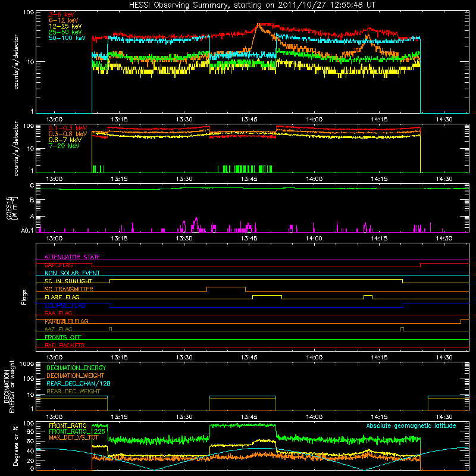Screen dimensions: 476x476
Task: Click the '60' tick on bottom panel axis
Action: pyautogui.click(x=30, y=441)
